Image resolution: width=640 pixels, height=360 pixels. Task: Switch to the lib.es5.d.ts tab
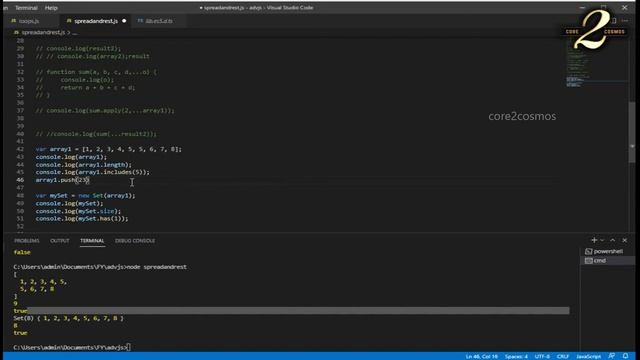(158, 21)
